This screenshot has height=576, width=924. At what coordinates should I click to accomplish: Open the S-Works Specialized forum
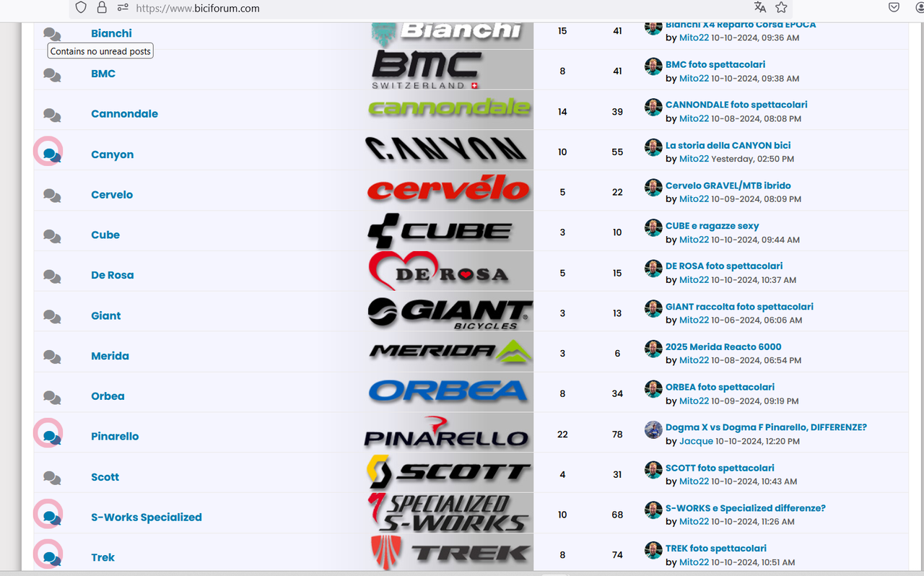pyautogui.click(x=147, y=517)
